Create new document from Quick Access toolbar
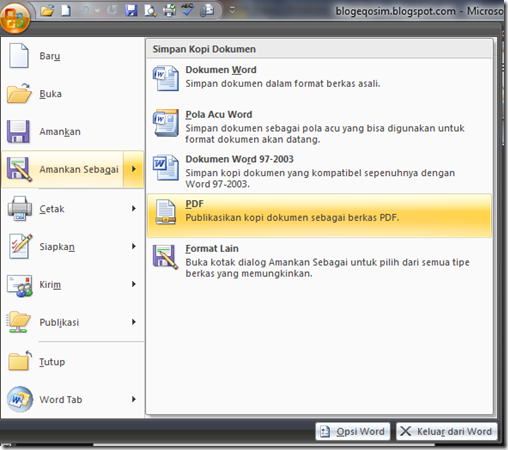This screenshot has height=450, width=508. (x=66, y=10)
